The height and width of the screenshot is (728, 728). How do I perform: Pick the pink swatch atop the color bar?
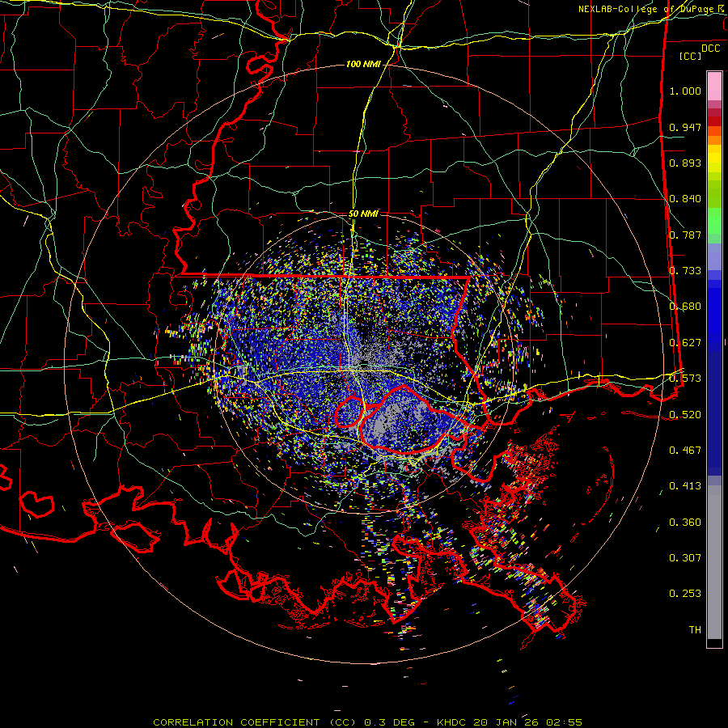(x=714, y=87)
